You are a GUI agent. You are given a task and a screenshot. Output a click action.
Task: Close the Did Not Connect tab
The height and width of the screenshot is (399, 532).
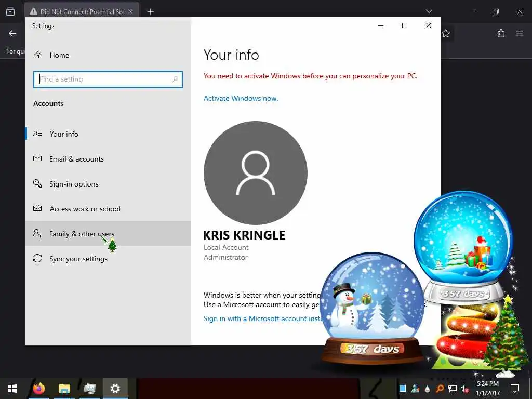[x=130, y=11]
